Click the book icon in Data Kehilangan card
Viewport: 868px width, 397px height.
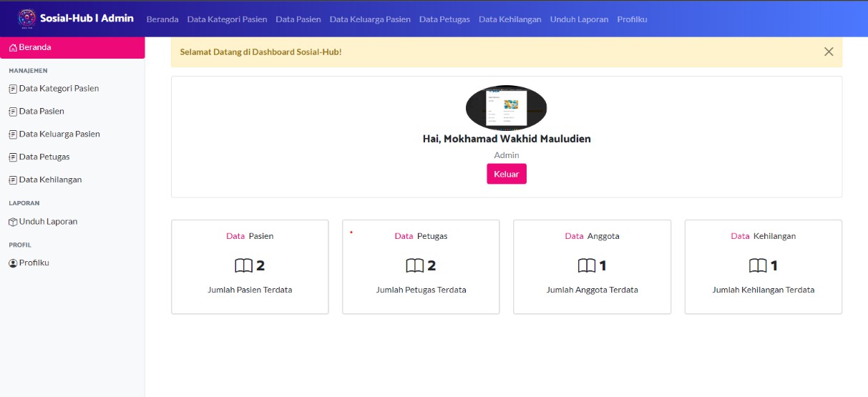[758, 266]
